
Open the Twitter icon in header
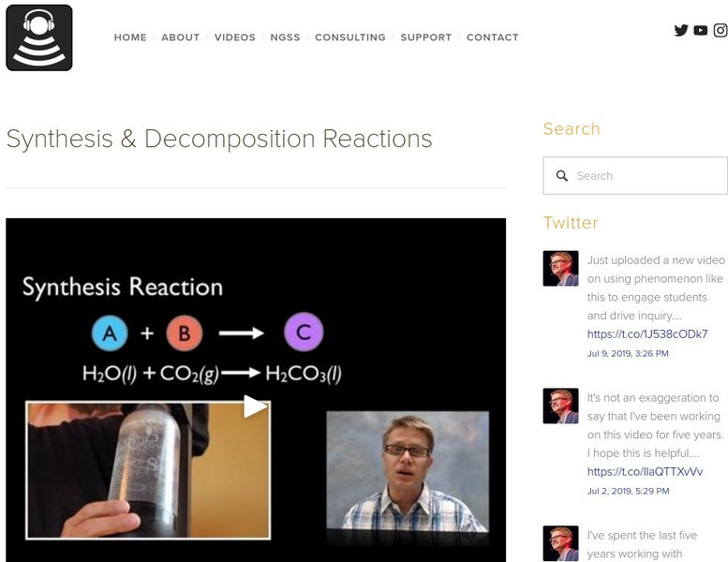(x=680, y=30)
